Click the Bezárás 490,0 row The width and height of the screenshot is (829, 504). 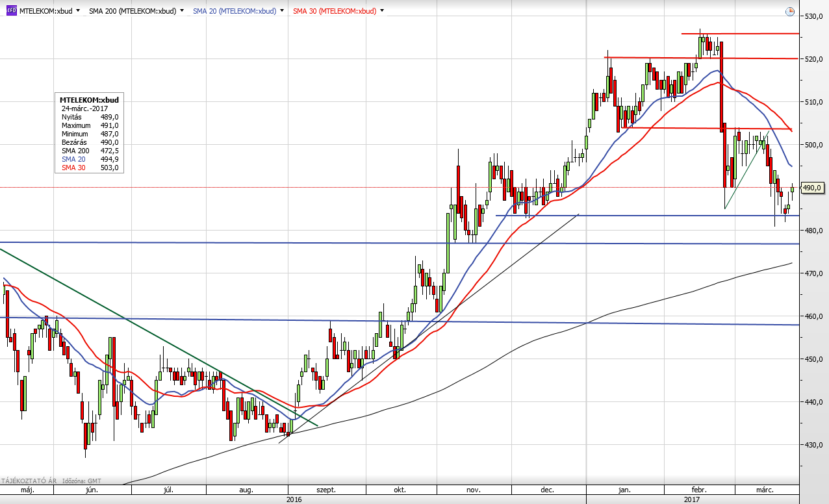click(x=90, y=142)
